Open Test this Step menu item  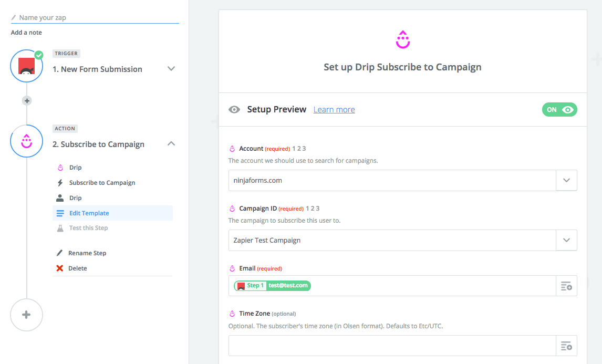88,228
